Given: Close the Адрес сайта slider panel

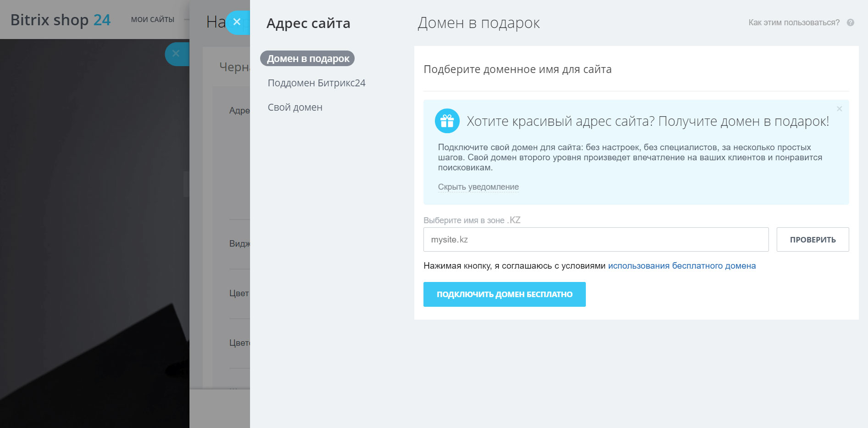Looking at the screenshot, I should click(x=237, y=22).
